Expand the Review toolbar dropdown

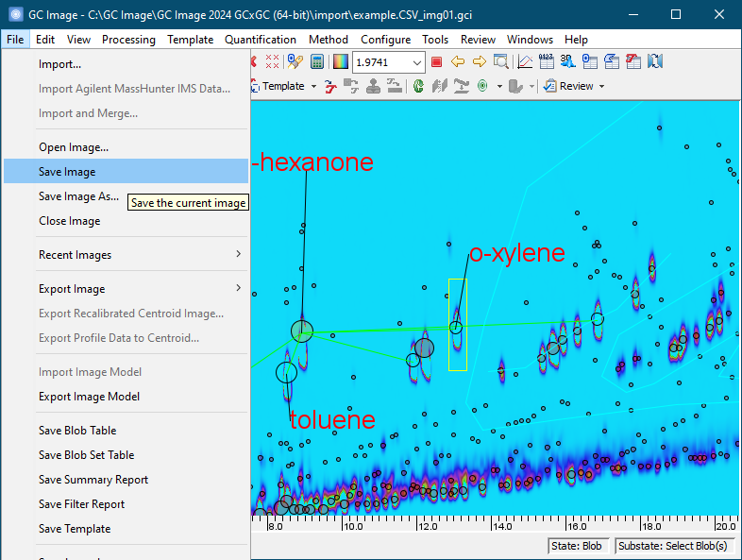(x=600, y=86)
